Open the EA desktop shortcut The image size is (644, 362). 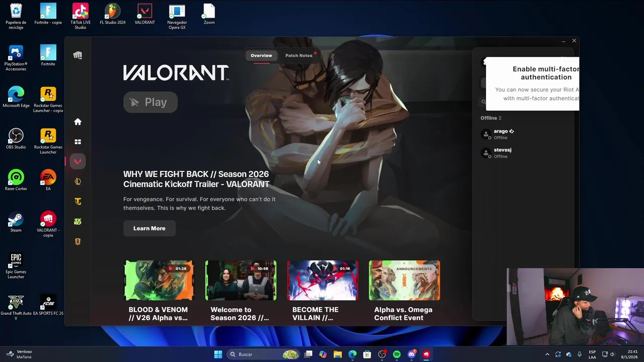tap(48, 180)
